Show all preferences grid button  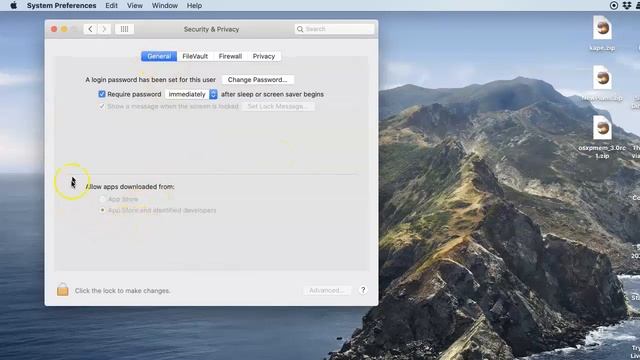[124, 29]
